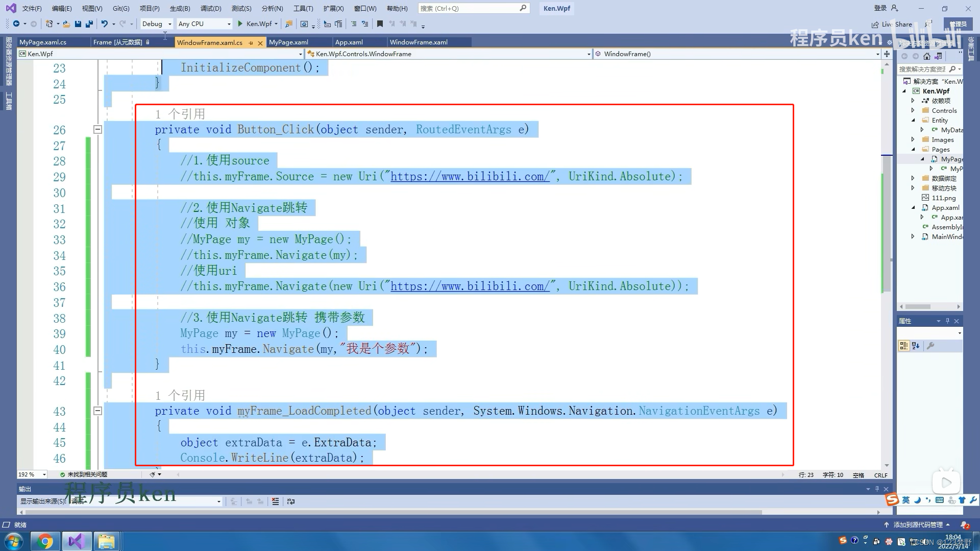Click the notifications bell in status bar
980x551 pixels.
tap(965, 525)
